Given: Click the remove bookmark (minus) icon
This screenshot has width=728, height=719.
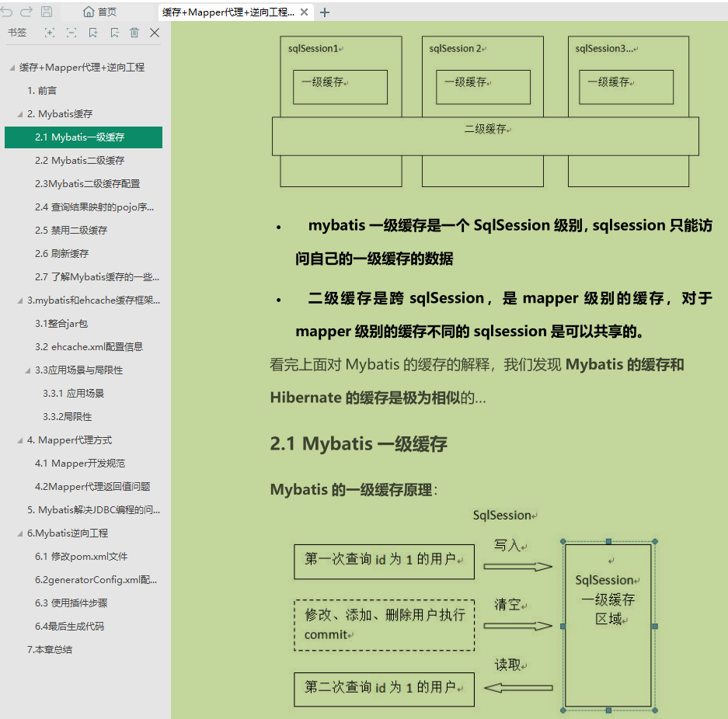Looking at the screenshot, I should (x=115, y=33).
